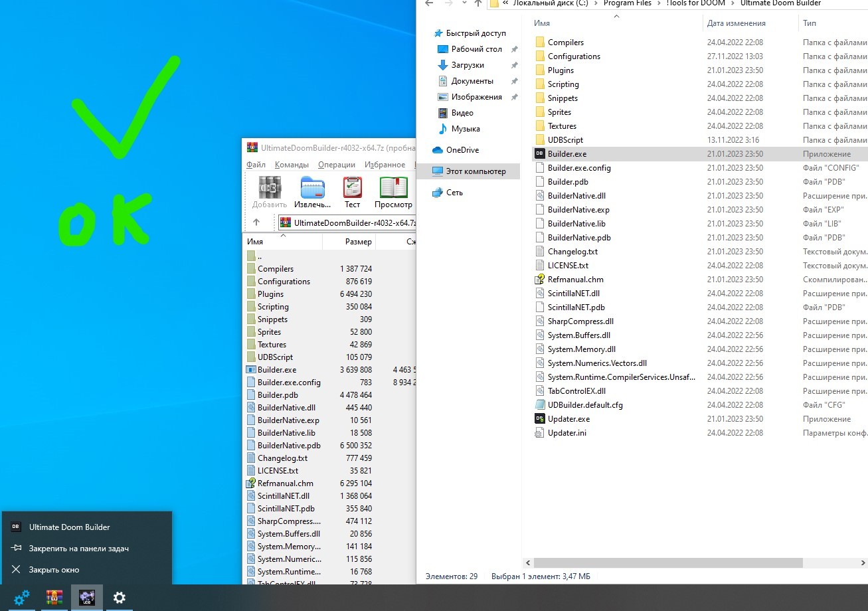Select UDBuilder.default.cfg file icon in Explorer
Screen dimensions: 868x611
(x=540, y=404)
